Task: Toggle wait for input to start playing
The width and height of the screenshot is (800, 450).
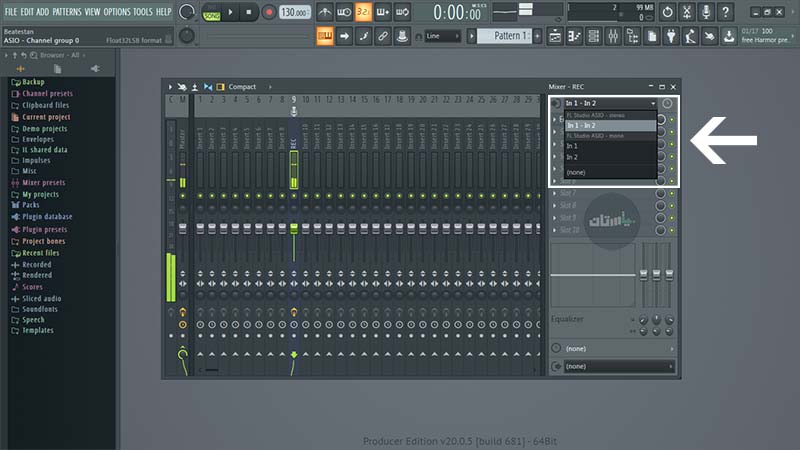Action: [344, 12]
